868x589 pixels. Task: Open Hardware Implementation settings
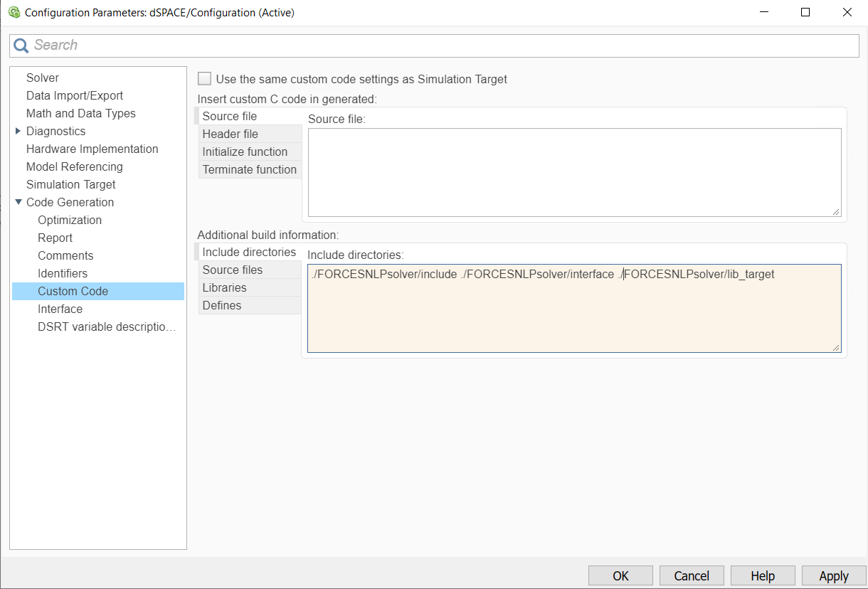[92, 149]
